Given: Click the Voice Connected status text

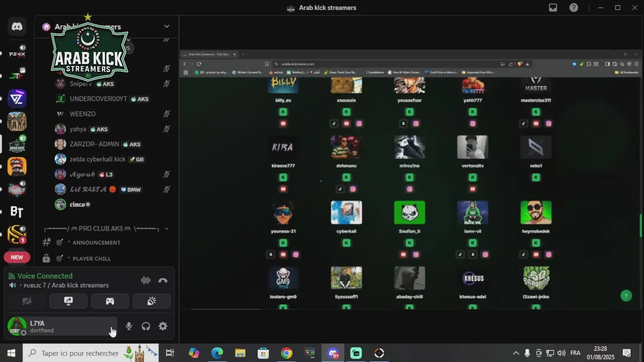Looking at the screenshot, I should (45, 276).
